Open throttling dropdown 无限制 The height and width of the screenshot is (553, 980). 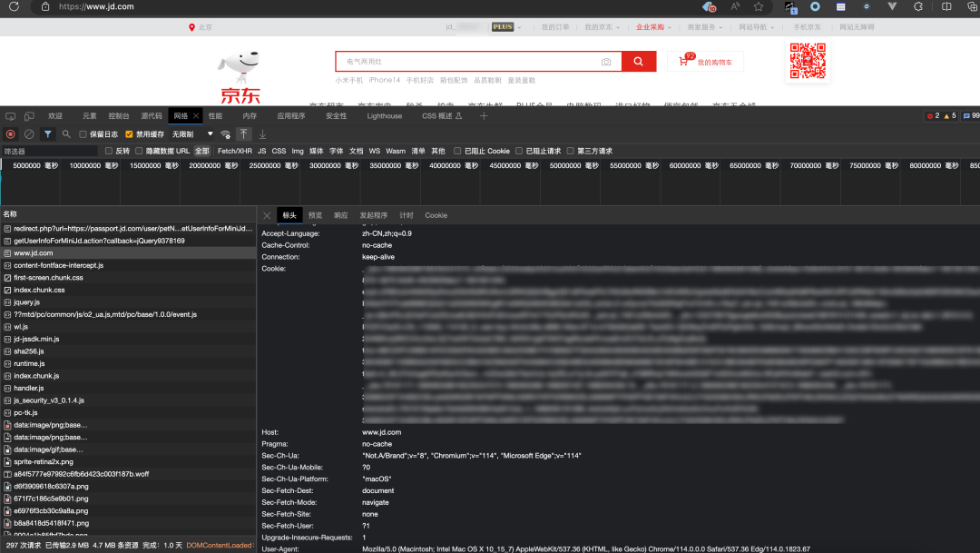[192, 133]
